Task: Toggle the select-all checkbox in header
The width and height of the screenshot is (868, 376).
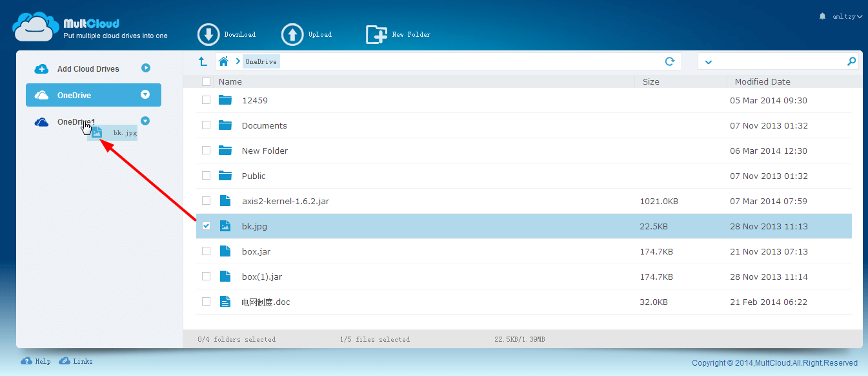Action: pos(206,81)
